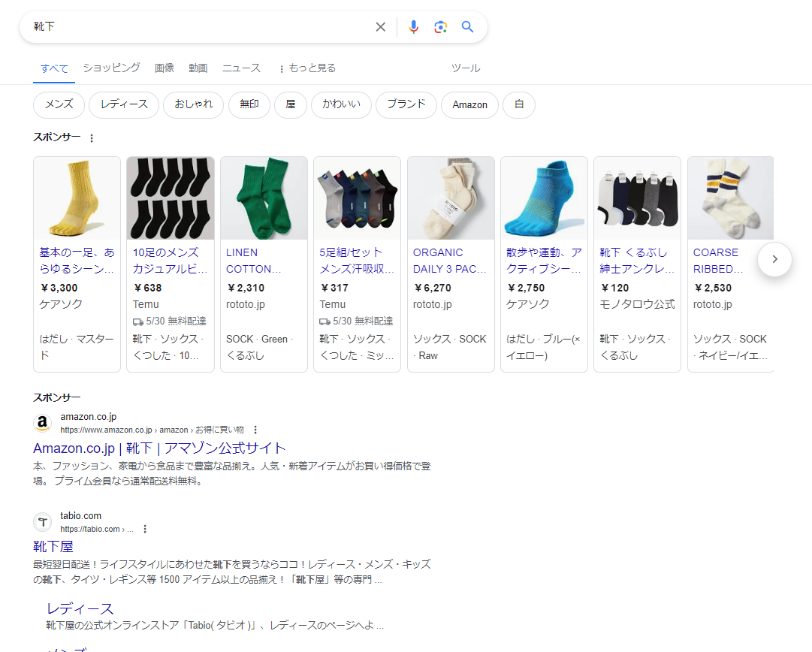Switch to the ニュース tab
This screenshot has height=652, width=812.
(x=241, y=68)
